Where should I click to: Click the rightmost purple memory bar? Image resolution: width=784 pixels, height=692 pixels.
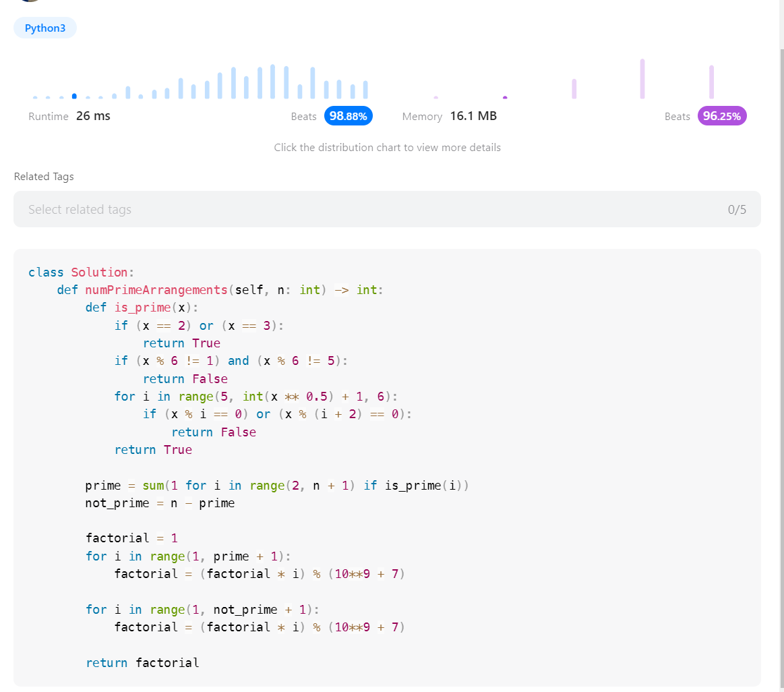(711, 81)
